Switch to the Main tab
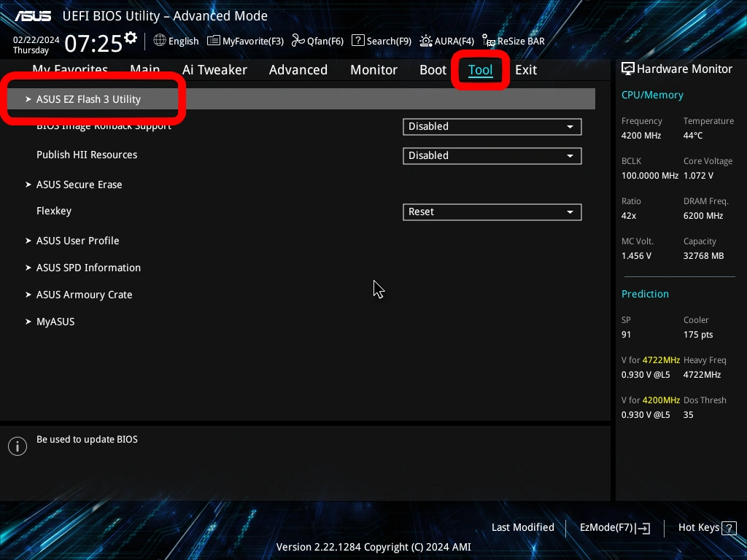The height and width of the screenshot is (560, 747). click(x=145, y=69)
